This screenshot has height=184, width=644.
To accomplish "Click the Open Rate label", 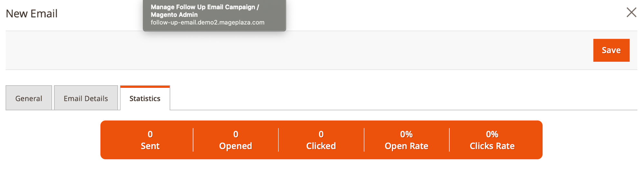I will (x=406, y=146).
